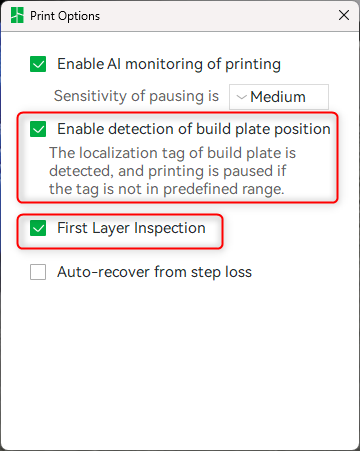Click the Sensitivity of pausing is label

136,96
